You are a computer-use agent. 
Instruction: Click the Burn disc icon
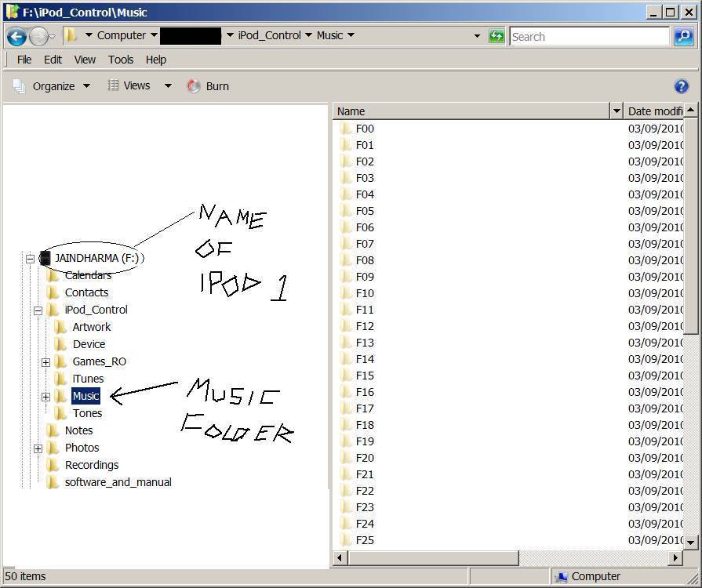pos(194,86)
